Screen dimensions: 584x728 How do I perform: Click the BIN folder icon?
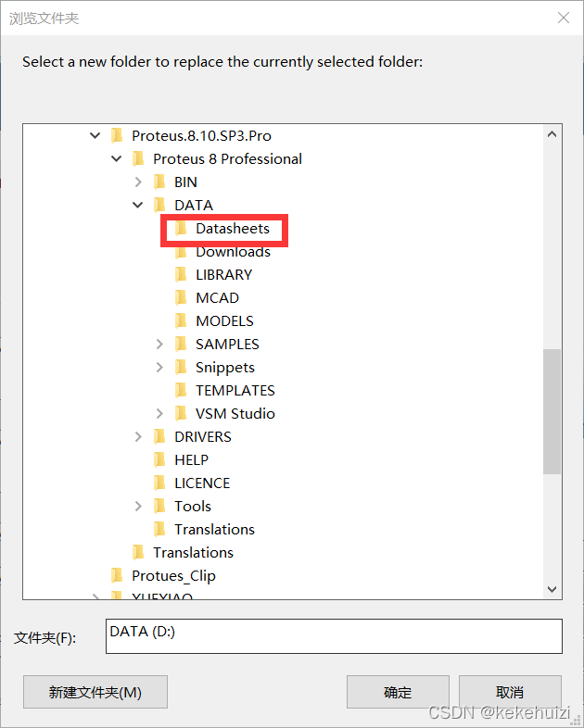(159, 182)
